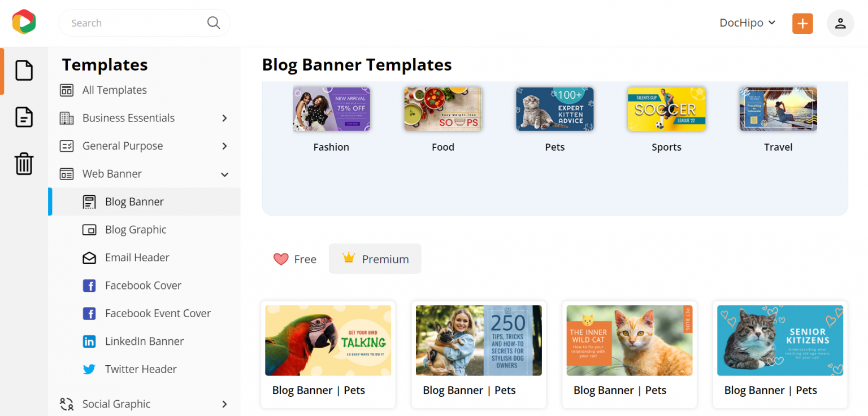Viewport: 868px width, 416px height.
Task: Open the Trash icon in the leftmost bar
Action: click(x=24, y=164)
